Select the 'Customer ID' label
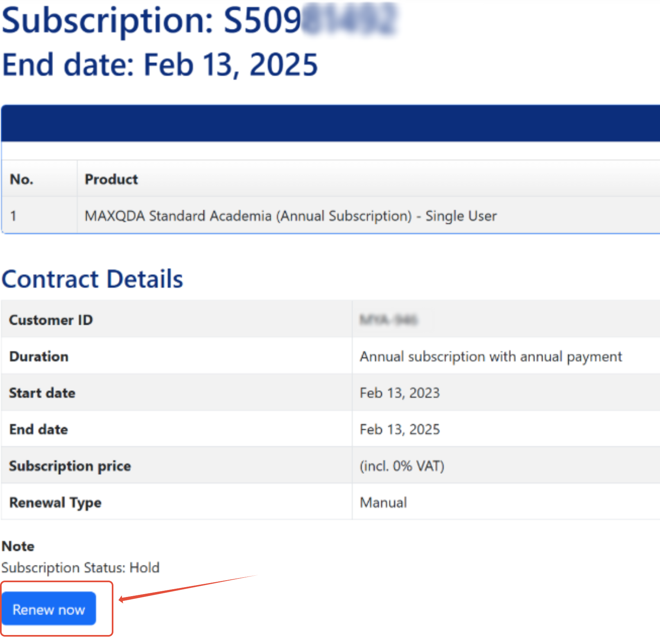Image resolution: width=660 pixels, height=644 pixels. tap(51, 320)
